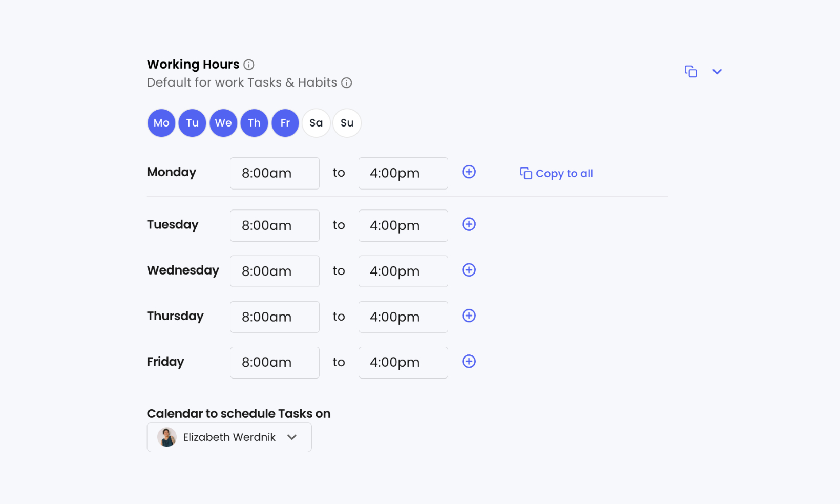Open Thursday start time field
Screen dimensions: 840x504
(275, 317)
